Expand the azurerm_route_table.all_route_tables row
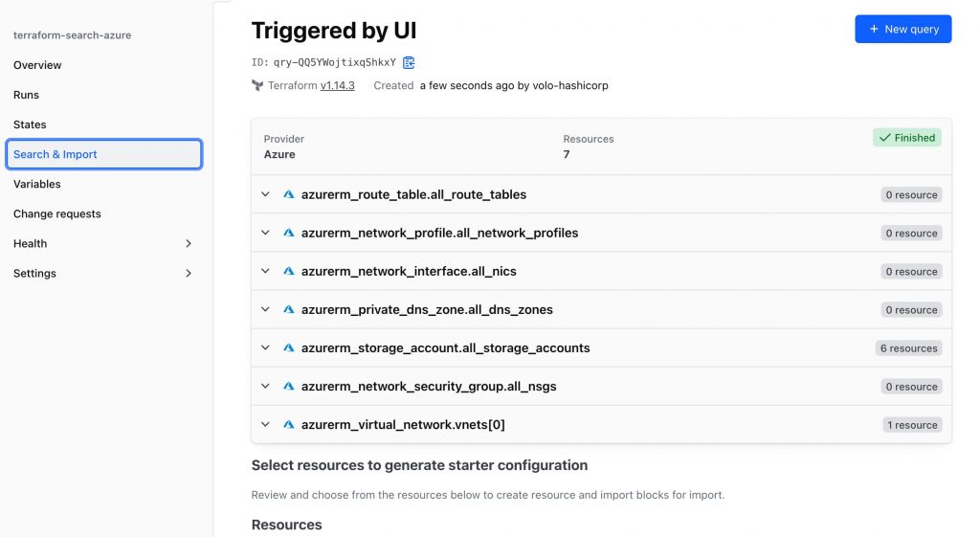Viewport: 980px width, 537px height. [x=266, y=194]
